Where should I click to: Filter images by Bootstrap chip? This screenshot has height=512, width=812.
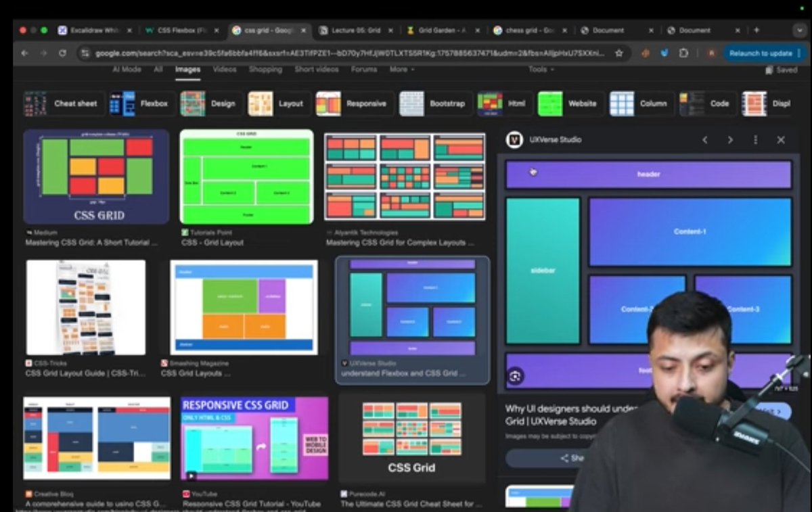[435, 103]
